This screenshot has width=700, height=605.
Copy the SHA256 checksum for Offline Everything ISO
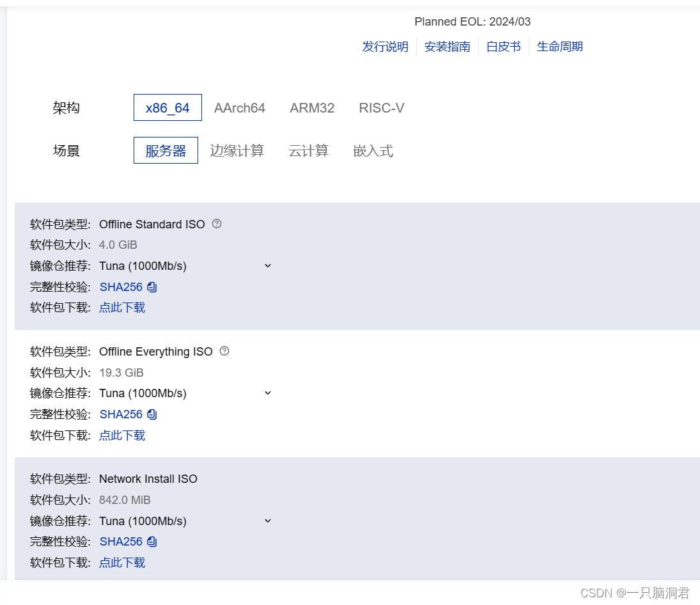[x=152, y=414]
